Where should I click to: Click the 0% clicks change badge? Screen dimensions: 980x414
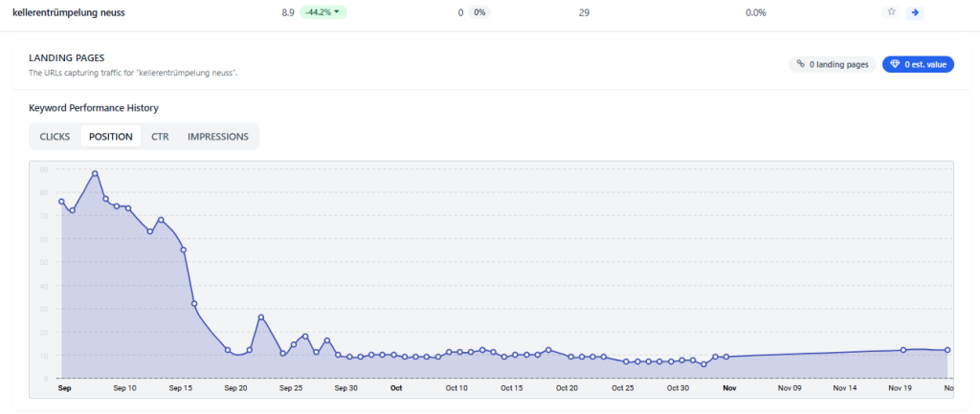tap(479, 12)
